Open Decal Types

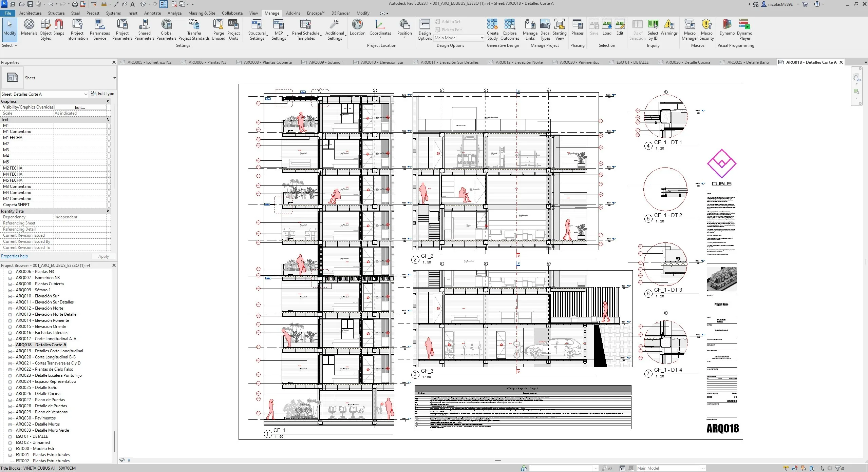tap(545, 29)
